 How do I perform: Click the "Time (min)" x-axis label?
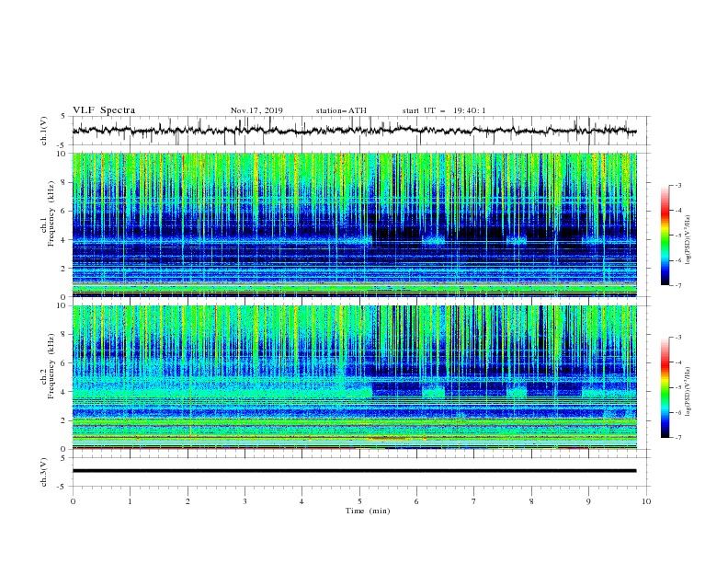[368, 511]
